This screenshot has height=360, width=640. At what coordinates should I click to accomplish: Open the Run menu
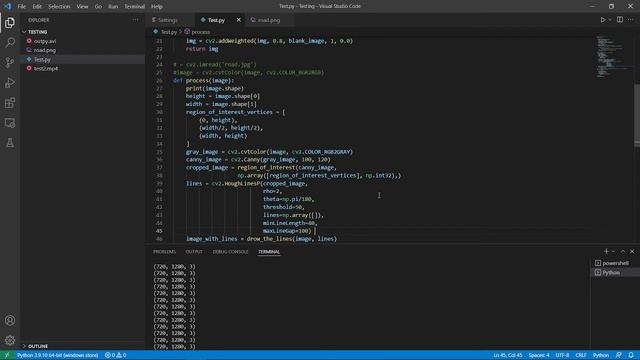113,7
